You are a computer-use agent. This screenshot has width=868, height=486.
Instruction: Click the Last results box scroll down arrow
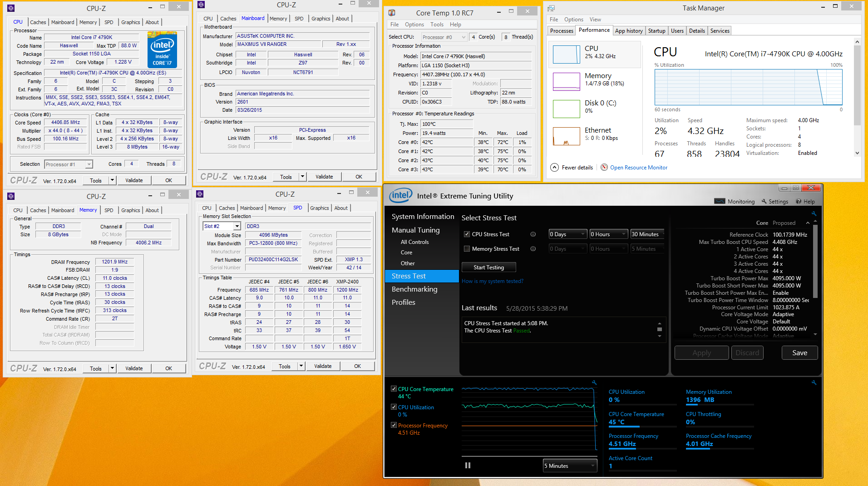pyautogui.click(x=660, y=336)
